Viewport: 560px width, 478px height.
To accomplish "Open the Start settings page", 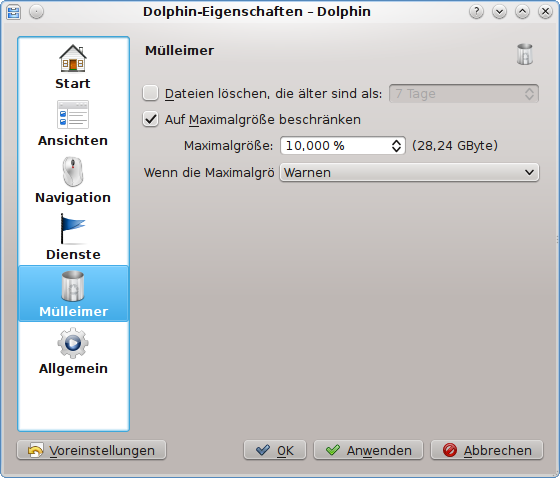I will pyautogui.click(x=73, y=67).
